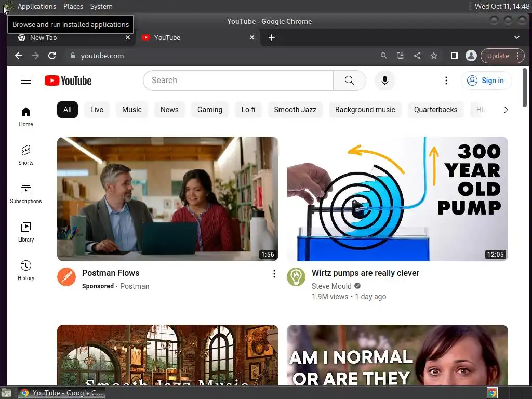Screen dimensions: 532x399
Task: Open Library from the sidebar
Action: [26, 232]
